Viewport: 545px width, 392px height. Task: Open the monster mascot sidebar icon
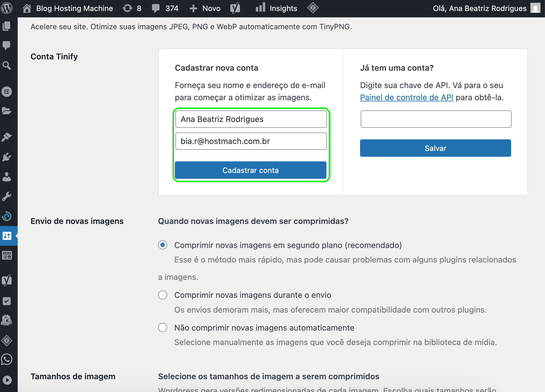point(6,320)
